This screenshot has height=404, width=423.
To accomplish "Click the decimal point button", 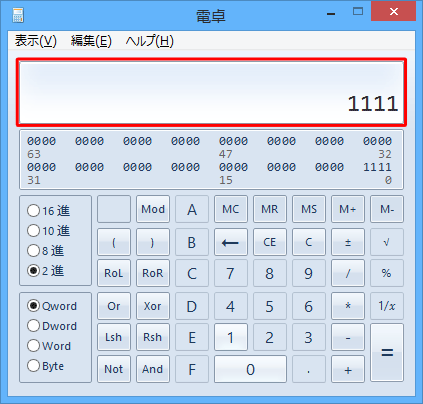I will (309, 369).
